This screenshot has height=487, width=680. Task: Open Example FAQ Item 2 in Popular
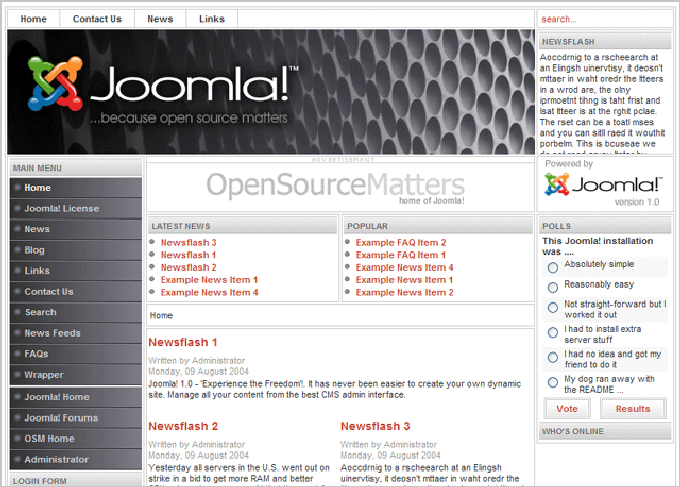[401, 242]
